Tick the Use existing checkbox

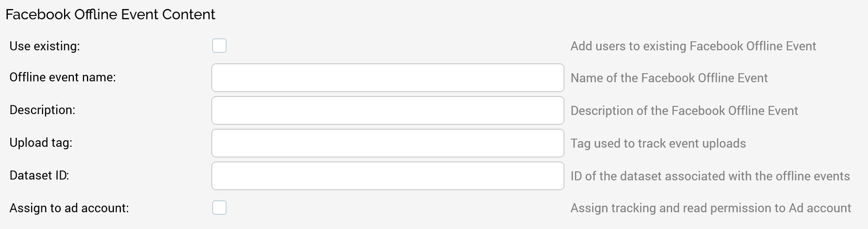219,46
